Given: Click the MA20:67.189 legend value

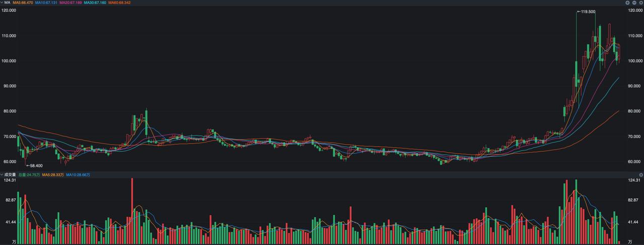Looking at the screenshot, I should coord(70,3).
